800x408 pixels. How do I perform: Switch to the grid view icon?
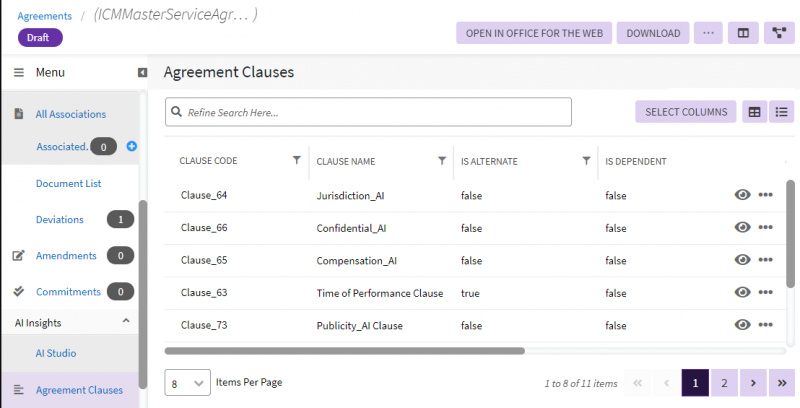pyautogui.click(x=755, y=112)
